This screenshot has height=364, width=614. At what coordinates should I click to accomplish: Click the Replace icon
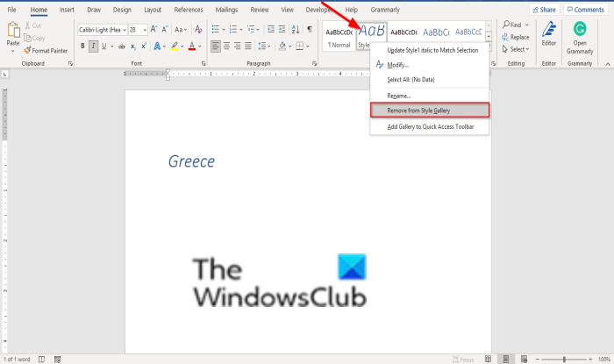coord(505,37)
